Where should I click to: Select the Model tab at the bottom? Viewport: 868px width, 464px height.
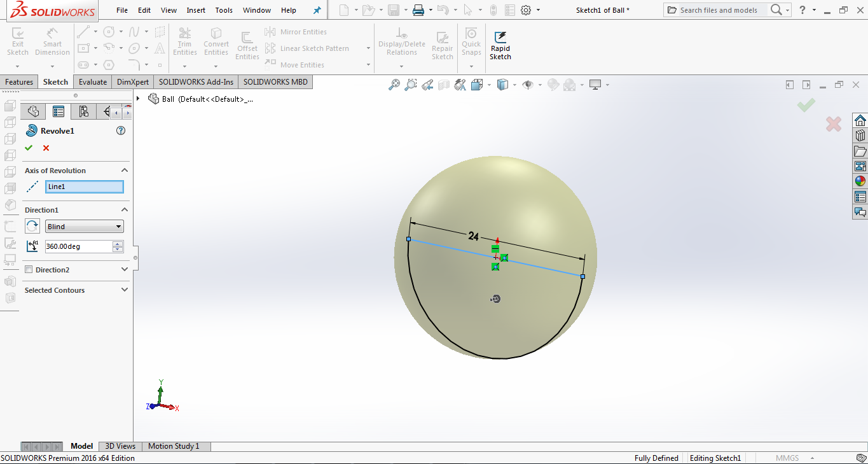[81, 446]
